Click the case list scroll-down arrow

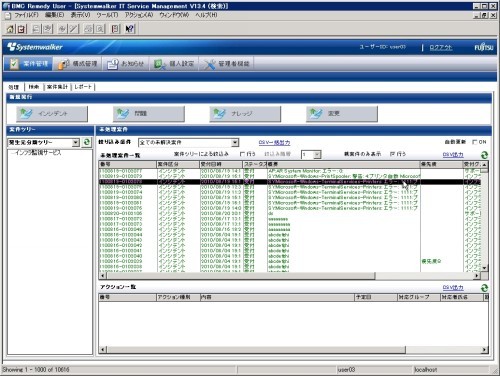coord(484,268)
